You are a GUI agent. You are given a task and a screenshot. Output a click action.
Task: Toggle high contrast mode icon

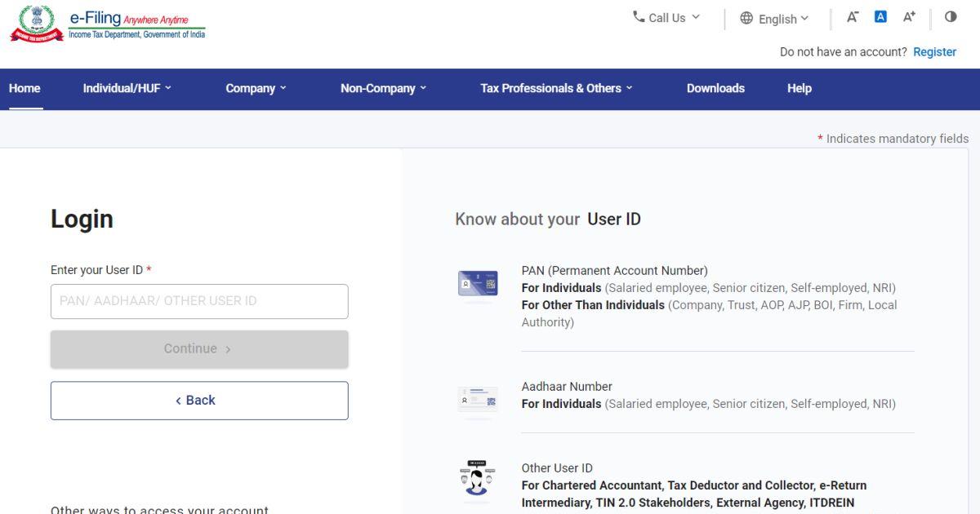click(951, 17)
